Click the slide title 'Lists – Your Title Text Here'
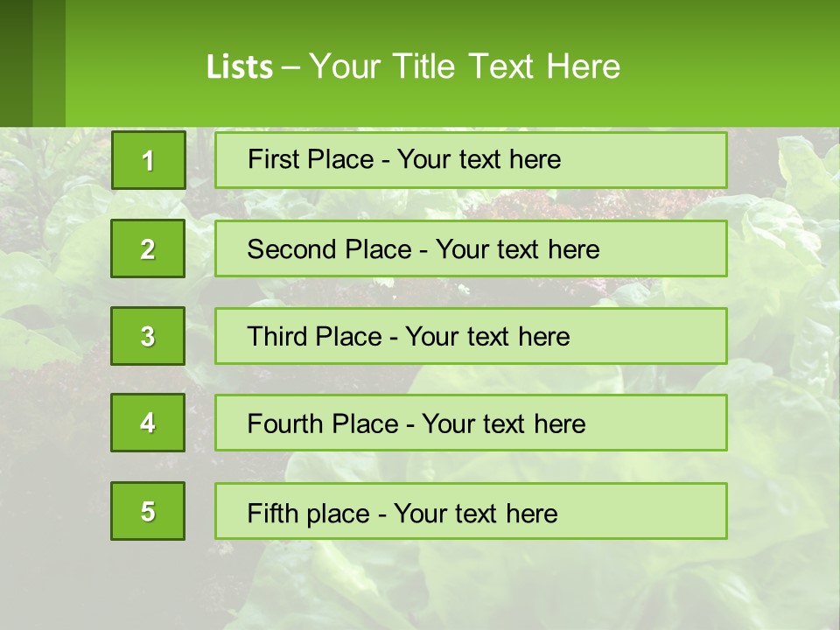The height and width of the screenshot is (630, 840). click(413, 66)
